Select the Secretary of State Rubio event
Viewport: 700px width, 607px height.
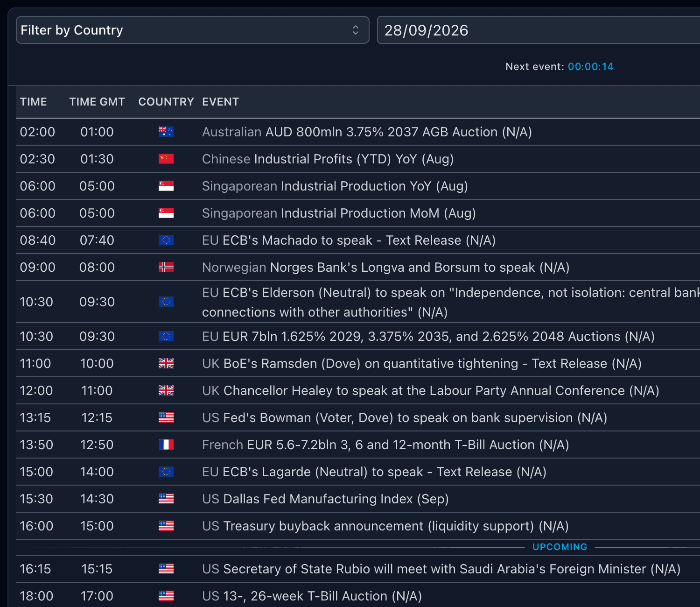click(441, 569)
